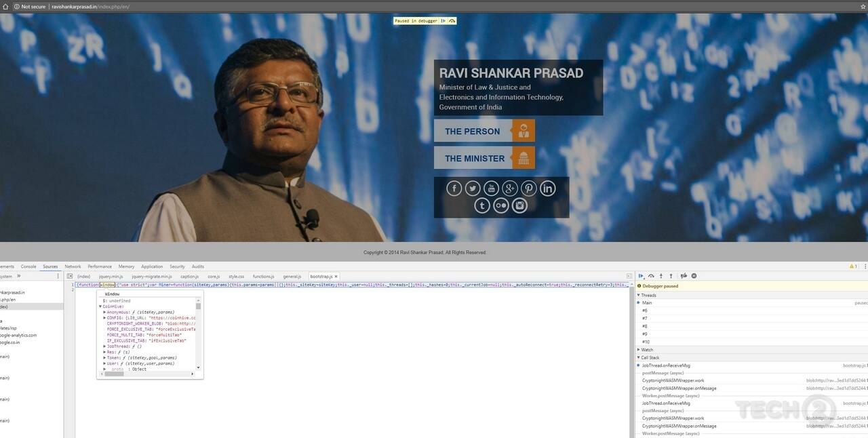
Task: Open the Instagram social icon
Action: [x=519, y=205]
